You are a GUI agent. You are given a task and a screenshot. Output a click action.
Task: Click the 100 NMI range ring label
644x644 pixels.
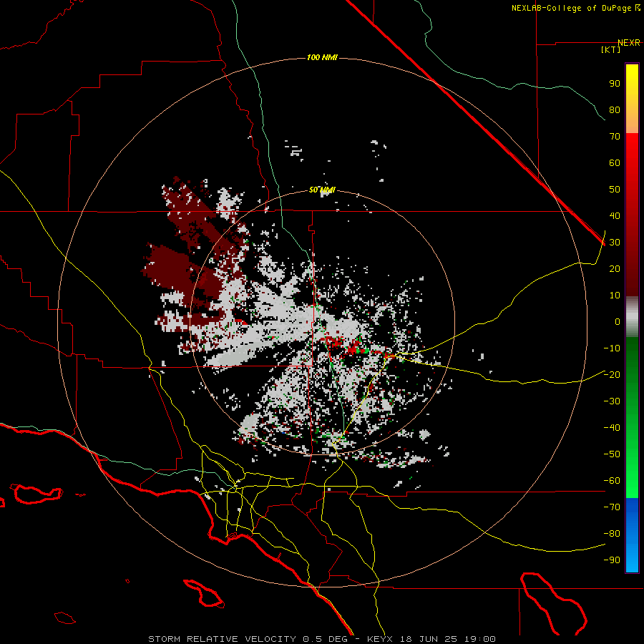pos(322,57)
